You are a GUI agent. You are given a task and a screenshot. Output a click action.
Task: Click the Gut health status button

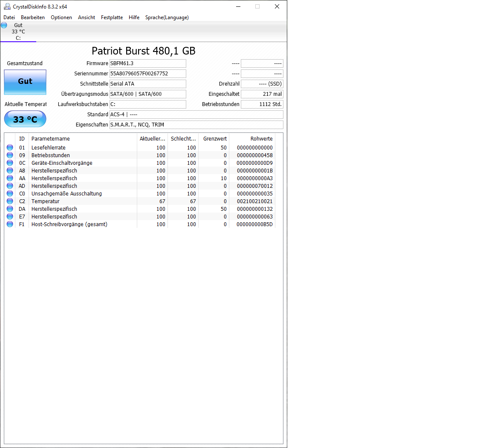pyautogui.click(x=25, y=82)
